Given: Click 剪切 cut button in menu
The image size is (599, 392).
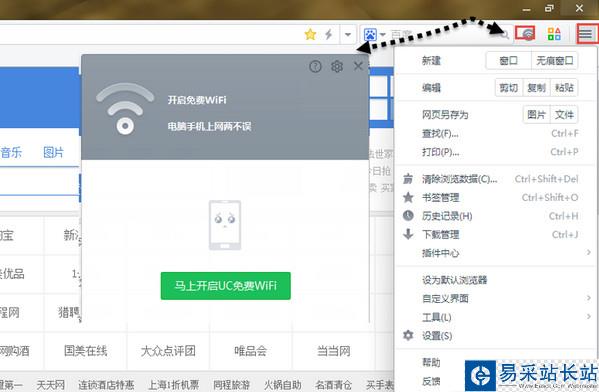Looking at the screenshot, I should (x=508, y=88).
